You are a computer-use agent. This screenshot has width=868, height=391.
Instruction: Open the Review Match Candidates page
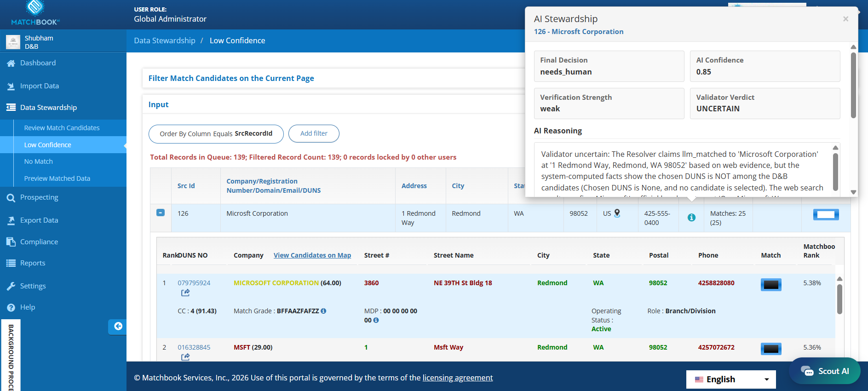62,128
